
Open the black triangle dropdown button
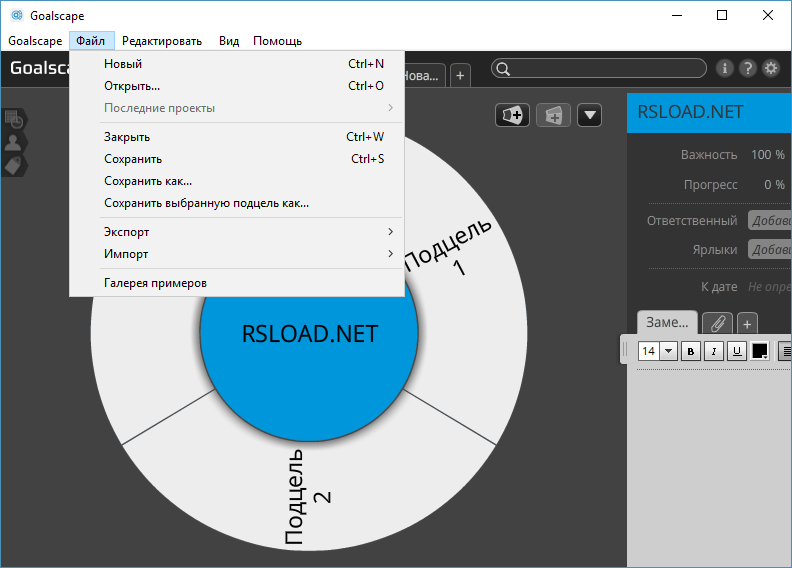(589, 115)
